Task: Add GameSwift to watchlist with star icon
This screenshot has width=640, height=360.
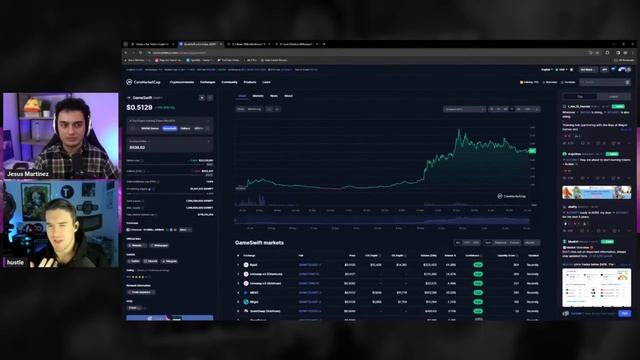Action: coord(202,98)
